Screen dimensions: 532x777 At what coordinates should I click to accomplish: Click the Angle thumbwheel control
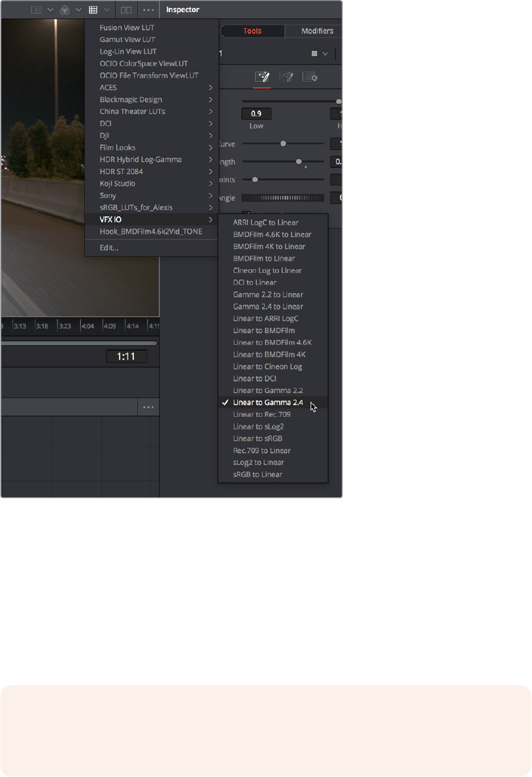[x=283, y=197]
